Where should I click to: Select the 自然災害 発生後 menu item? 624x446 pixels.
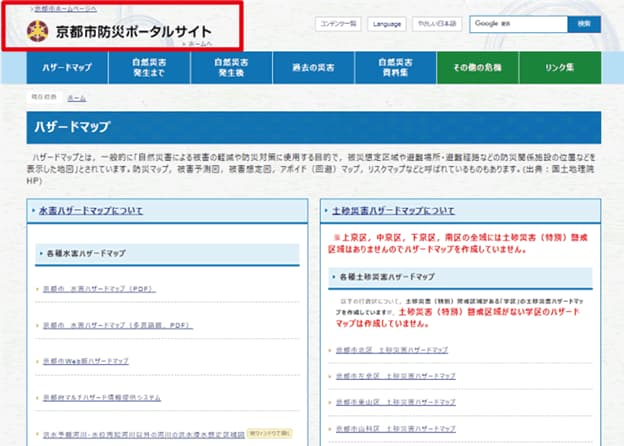[x=231, y=68]
